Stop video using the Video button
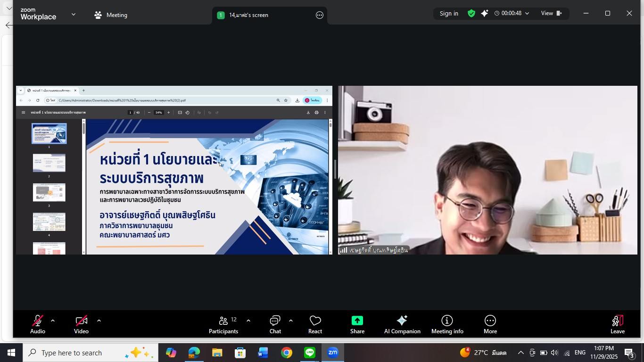This screenshot has width=644, height=362. [81, 324]
